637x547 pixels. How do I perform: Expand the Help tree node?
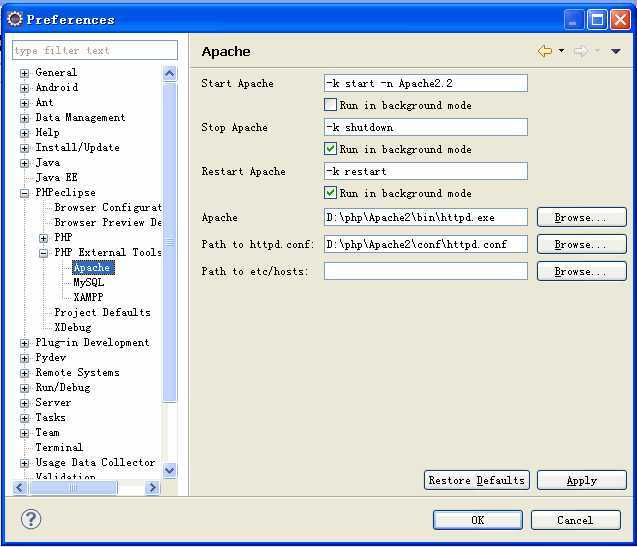click(x=24, y=133)
